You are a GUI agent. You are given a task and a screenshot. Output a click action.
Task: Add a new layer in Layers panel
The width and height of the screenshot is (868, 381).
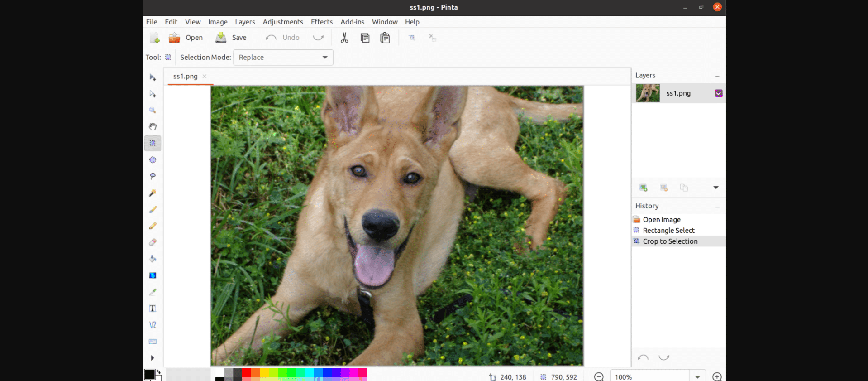(x=643, y=188)
